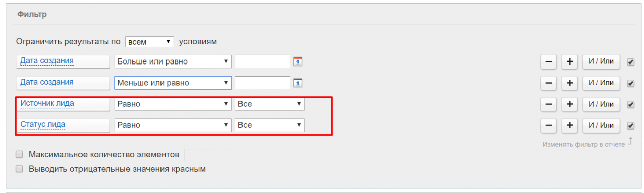Remove the first Дата создания filter with minus

548,61
